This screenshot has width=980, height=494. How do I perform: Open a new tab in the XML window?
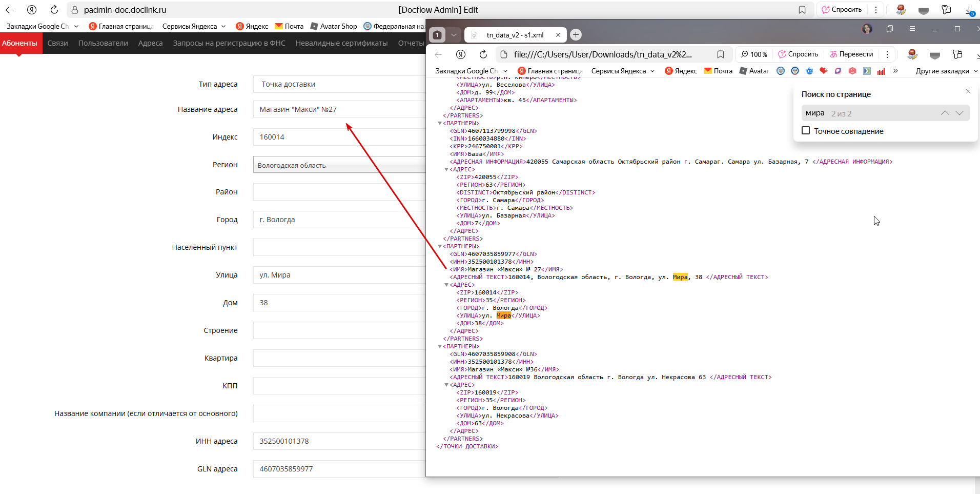[x=576, y=34]
